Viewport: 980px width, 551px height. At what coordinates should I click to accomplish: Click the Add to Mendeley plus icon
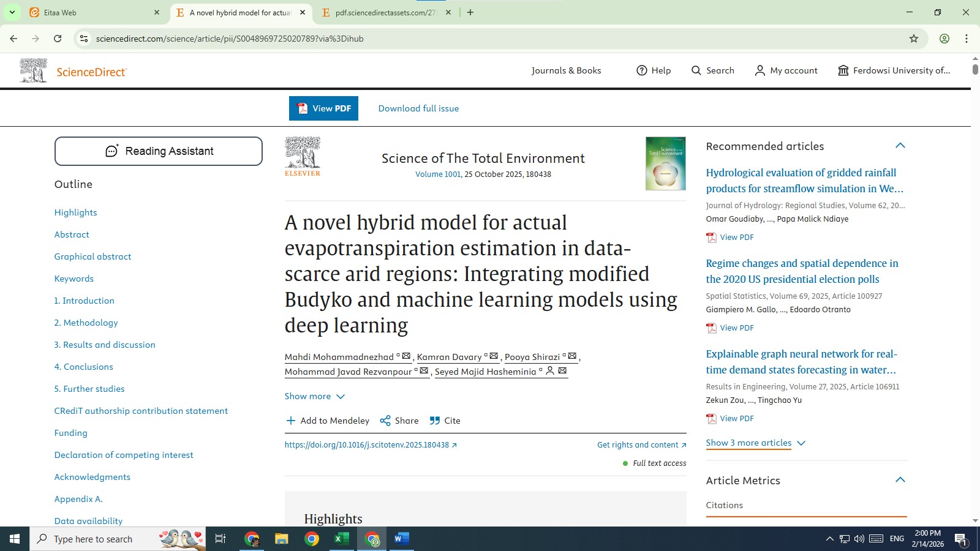point(290,421)
